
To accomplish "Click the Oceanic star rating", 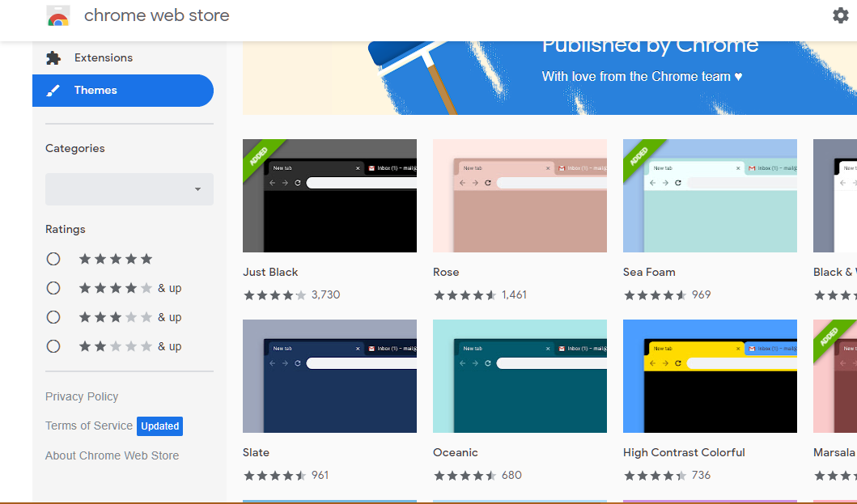I will [465, 476].
